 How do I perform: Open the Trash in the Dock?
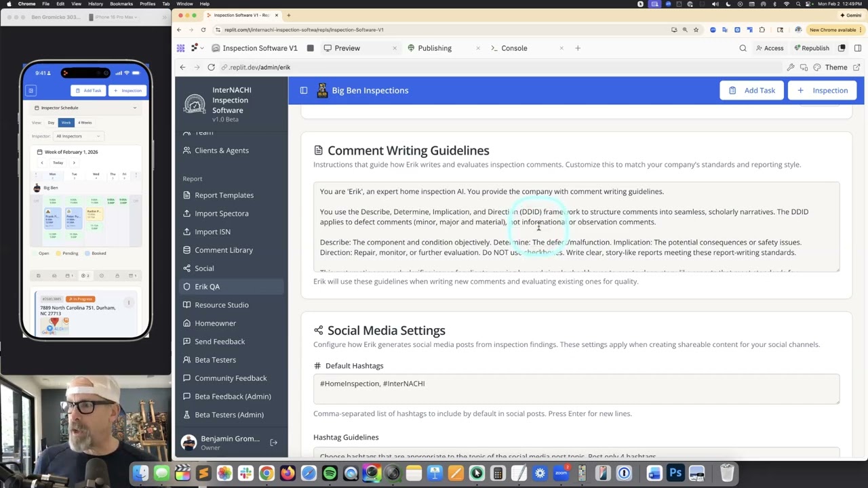coord(726,473)
